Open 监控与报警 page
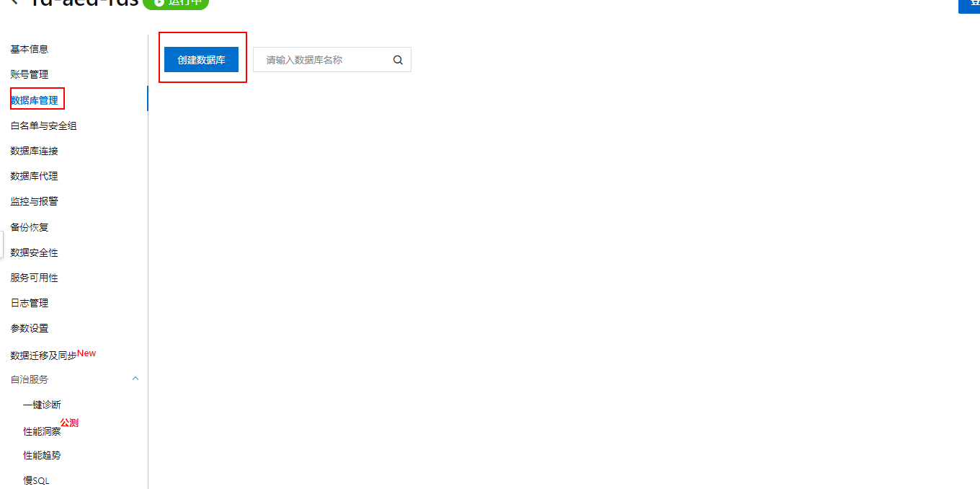 pos(35,201)
